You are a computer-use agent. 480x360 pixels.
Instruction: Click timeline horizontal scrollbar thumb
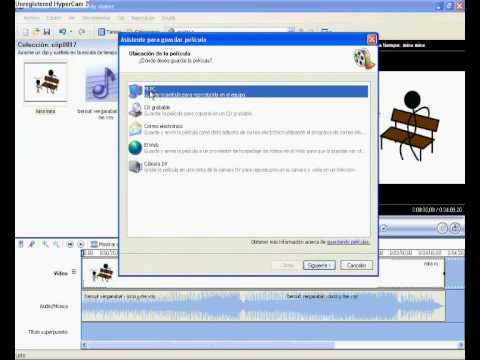[211, 345]
